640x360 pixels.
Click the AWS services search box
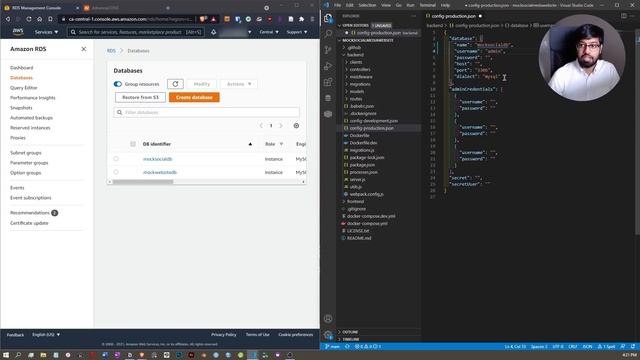pyautogui.click(x=136, y=32)
